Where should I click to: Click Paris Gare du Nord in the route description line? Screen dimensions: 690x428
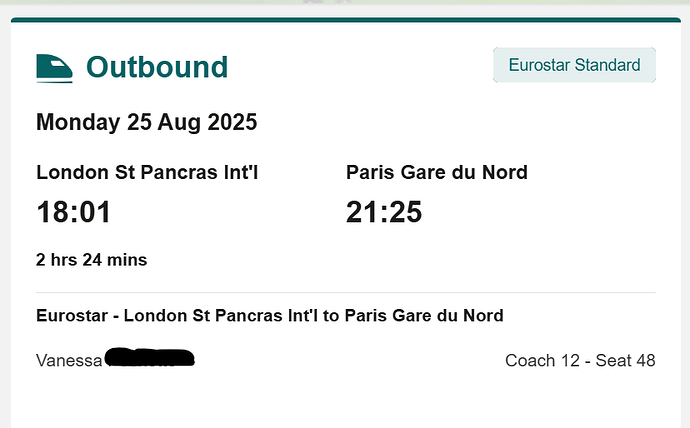coord(424,316)
